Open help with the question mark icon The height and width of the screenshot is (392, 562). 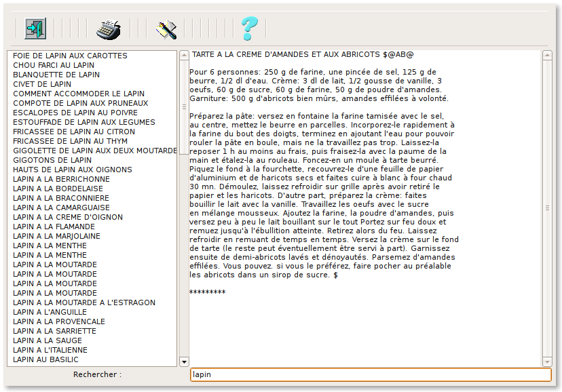coord(250,28)
